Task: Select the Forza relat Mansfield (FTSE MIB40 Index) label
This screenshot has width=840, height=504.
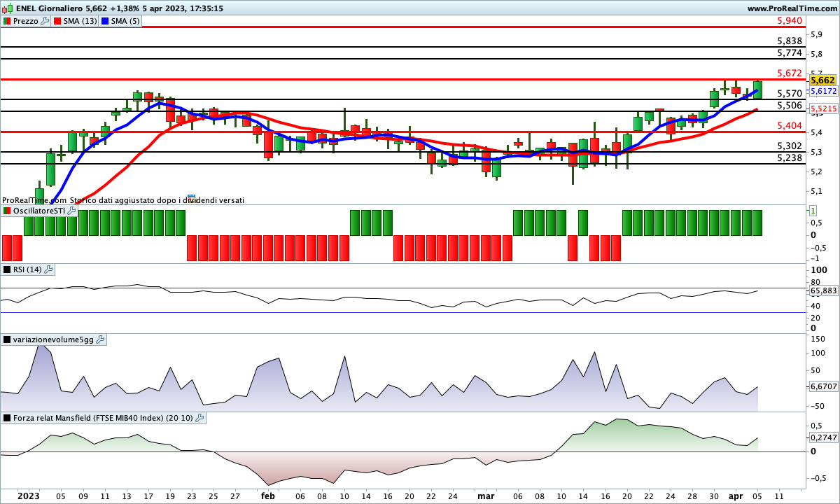Action: 103,418
